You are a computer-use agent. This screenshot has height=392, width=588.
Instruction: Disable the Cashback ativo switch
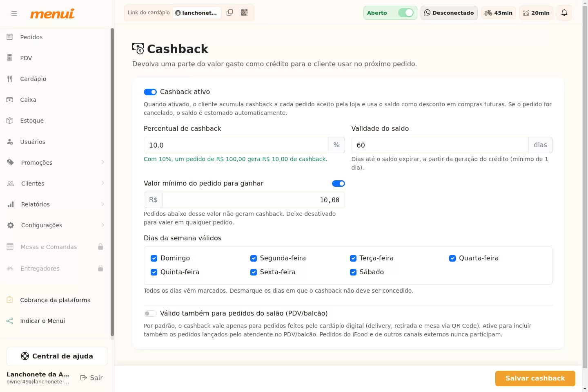[150, 92]
